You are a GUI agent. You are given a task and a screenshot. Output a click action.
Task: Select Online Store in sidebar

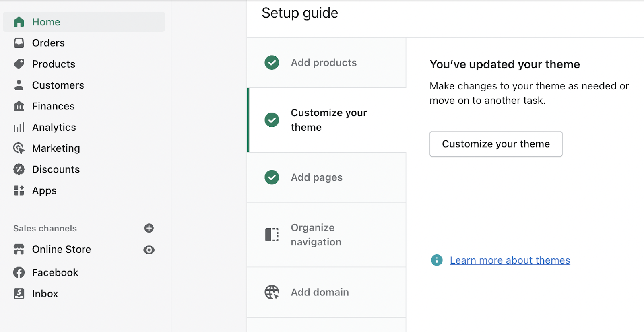62,250
